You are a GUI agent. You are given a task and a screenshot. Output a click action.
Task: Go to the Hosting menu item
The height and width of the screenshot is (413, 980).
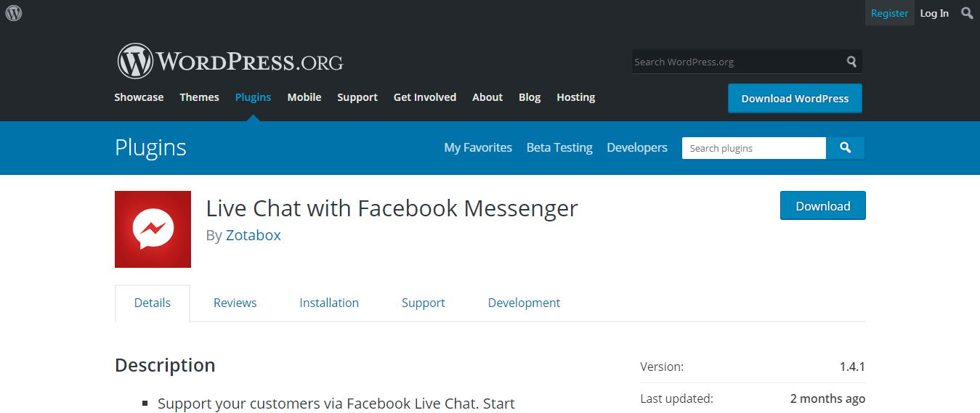pyautogui.click(x=575, y=97)
